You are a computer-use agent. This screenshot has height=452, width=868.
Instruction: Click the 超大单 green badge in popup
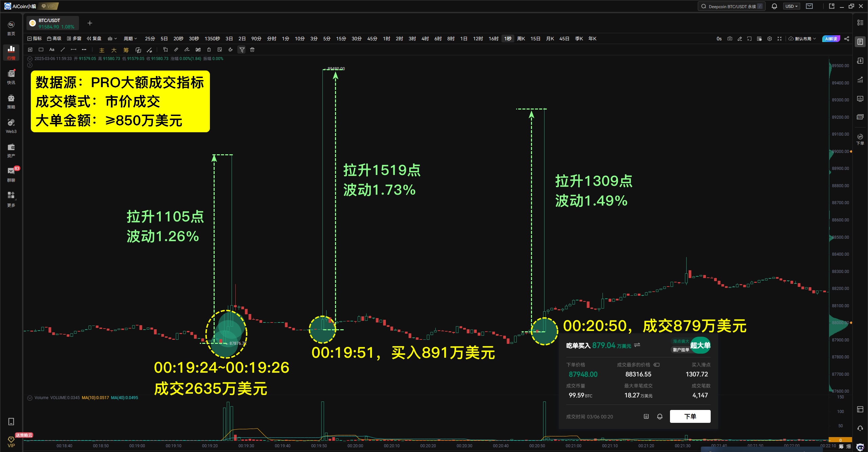[700, 345]
